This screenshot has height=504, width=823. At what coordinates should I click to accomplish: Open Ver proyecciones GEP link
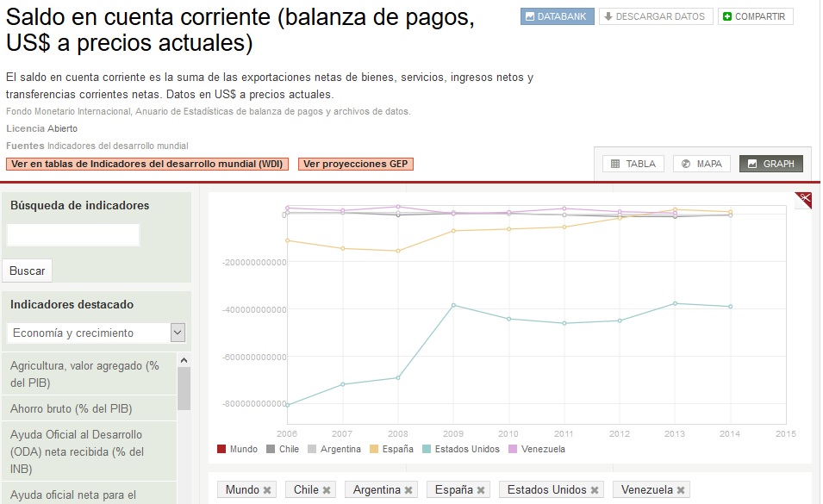356,164
